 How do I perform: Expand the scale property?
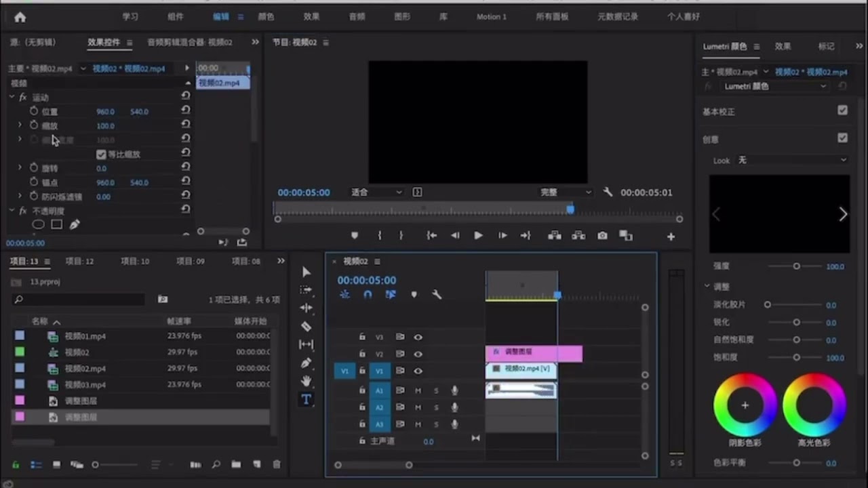tap(20, 125)
